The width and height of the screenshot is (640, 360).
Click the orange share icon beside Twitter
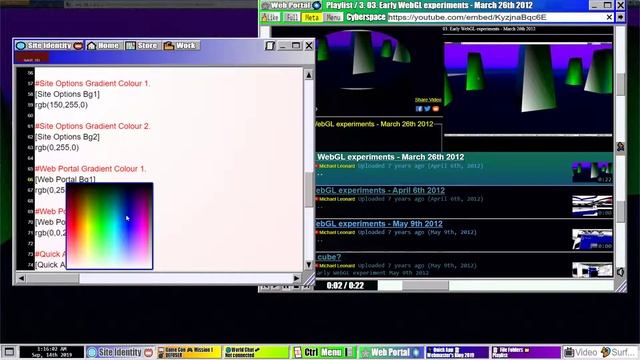click(x=436, y=109)
